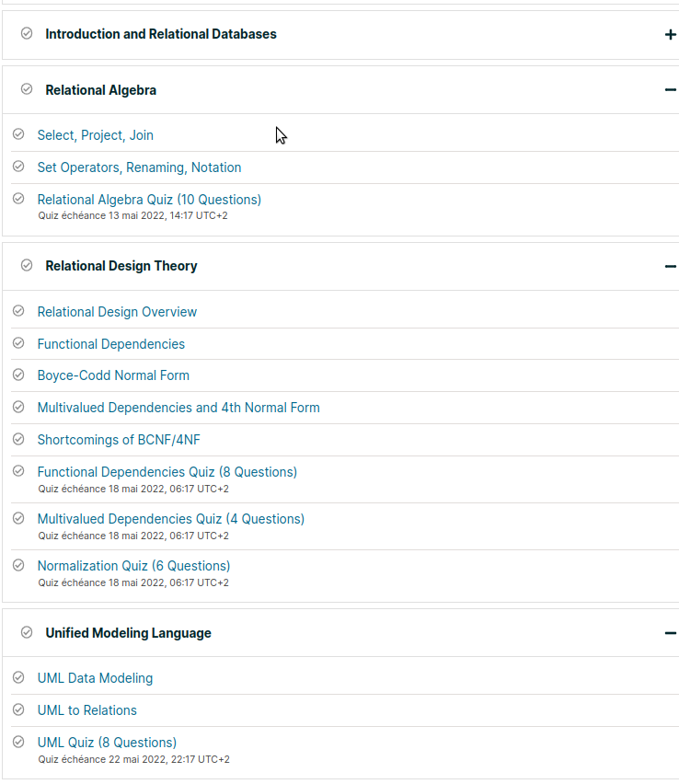Image resolution: width=679 pixels, height=784 pixels.
Task: Click completion icon for Normalization Quiz
Action: pos(18,565)
